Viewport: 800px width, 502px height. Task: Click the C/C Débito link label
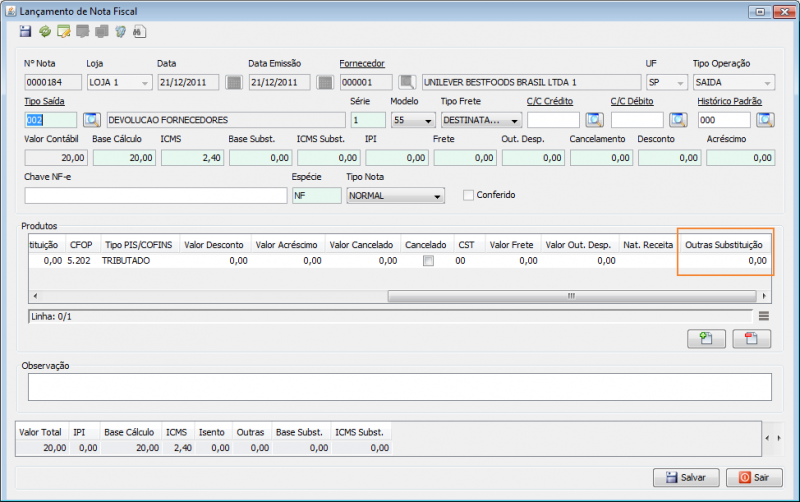pos(632,101)
